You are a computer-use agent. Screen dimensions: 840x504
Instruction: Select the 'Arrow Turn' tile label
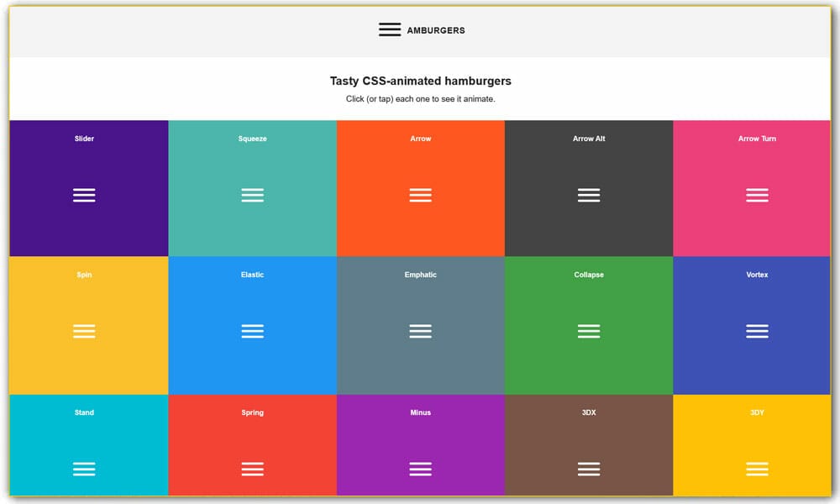757,139
